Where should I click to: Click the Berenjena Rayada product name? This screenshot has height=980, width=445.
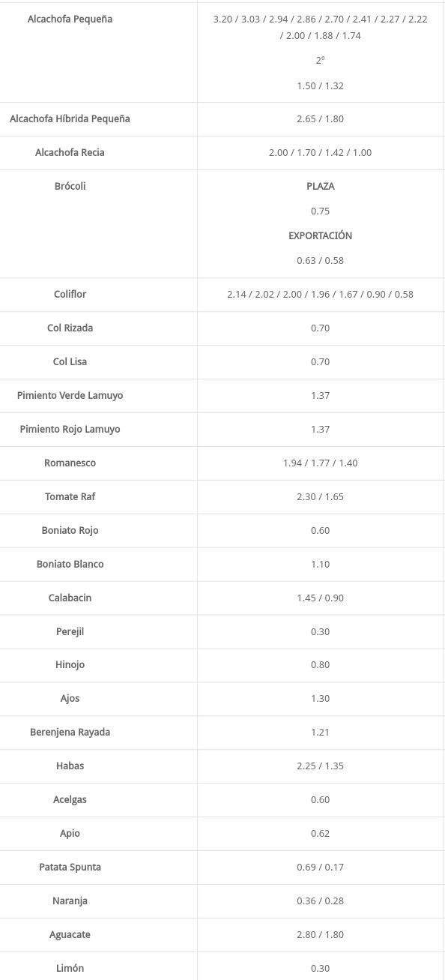point(70,732)
